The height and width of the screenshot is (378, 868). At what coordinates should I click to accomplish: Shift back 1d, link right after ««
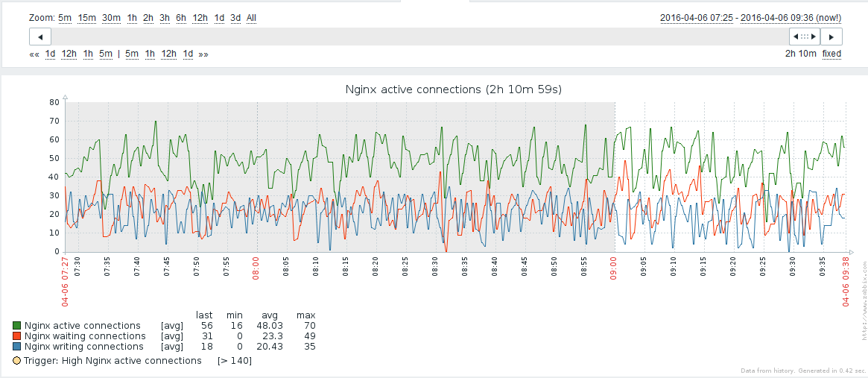point(51,54)
